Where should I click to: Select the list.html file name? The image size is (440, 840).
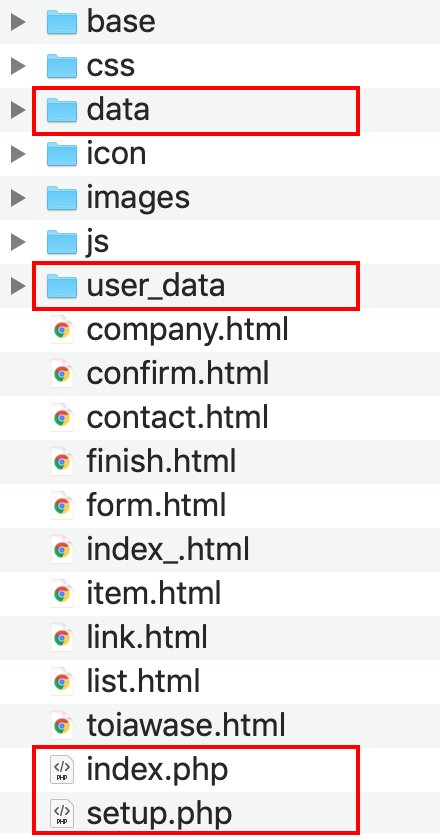[143, 681]
